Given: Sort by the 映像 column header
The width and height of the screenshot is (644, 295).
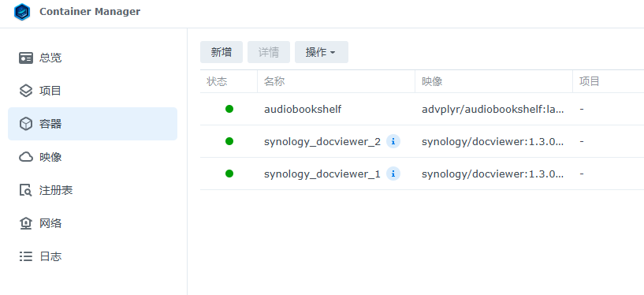Looking at the screenshot, I should [493, 81].
